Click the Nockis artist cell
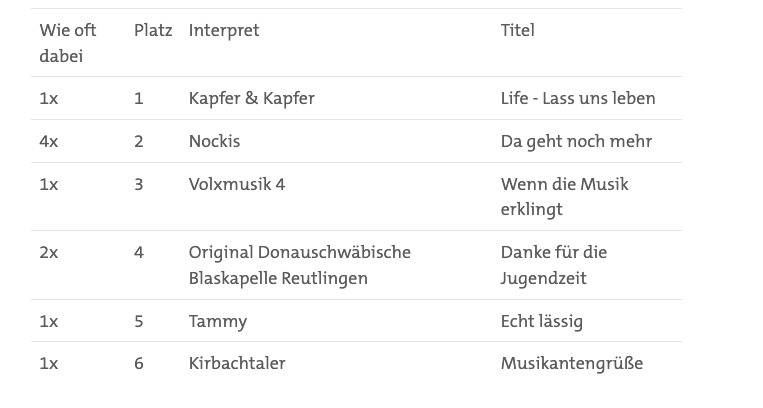 coord(214,141)
